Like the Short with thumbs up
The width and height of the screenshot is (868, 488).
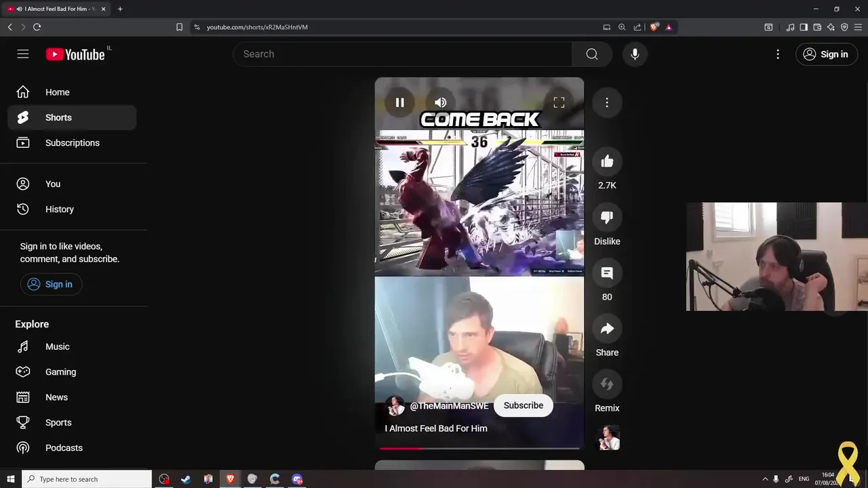pyautogui.click(x=607, y=161)
